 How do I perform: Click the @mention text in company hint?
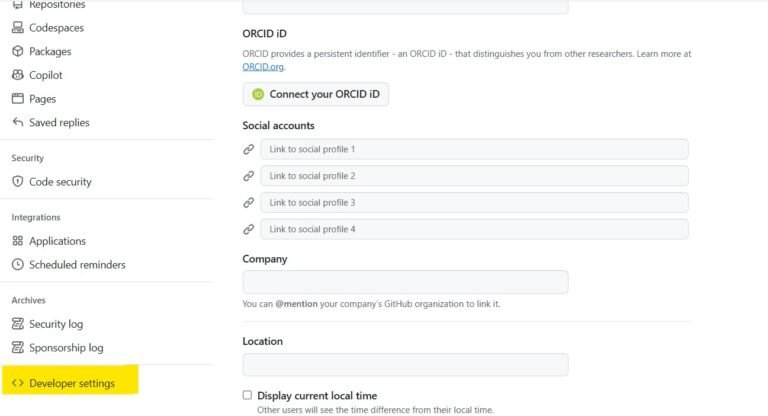click(296, 304)
